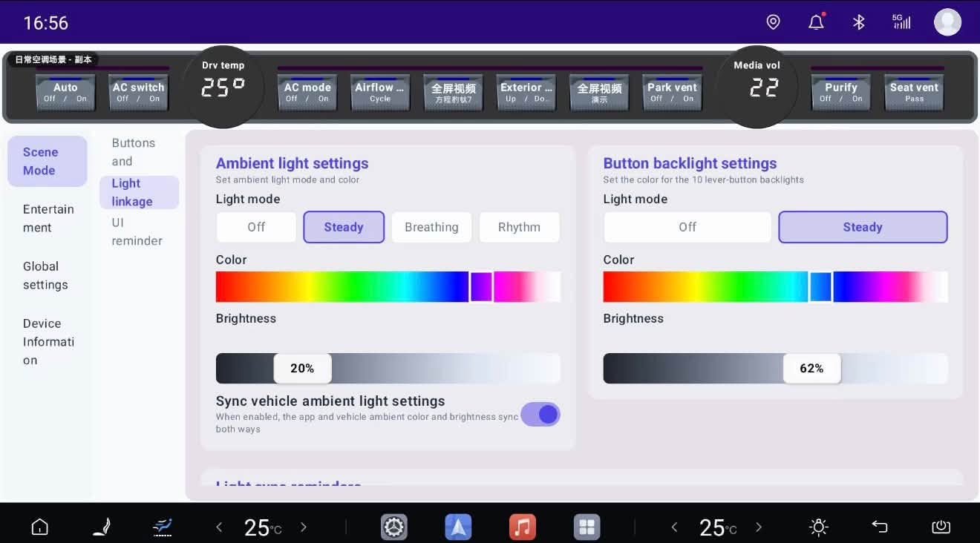Image resolution: width=980 pixels, height=543 pixels.
Task: Click the Seat vent lever button
Action: 914,92
